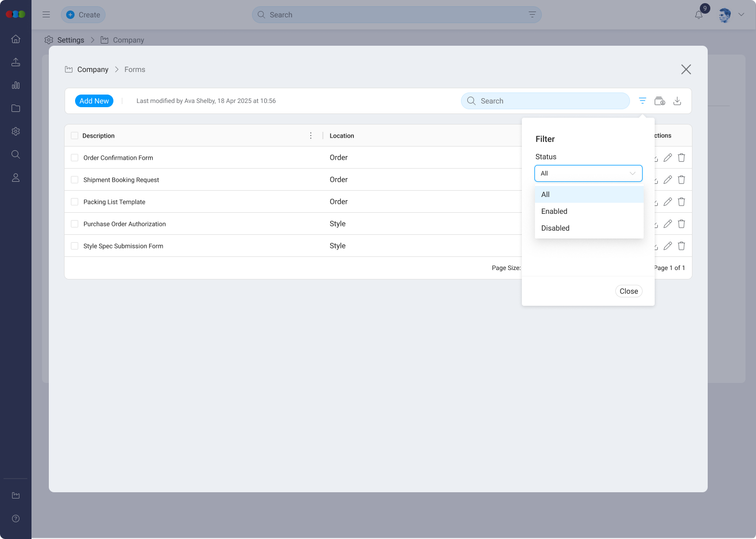The image size is (756, 539).
Task: Click the filter icon beside the search box
Action: pyautogui.click(x=642, y=101)
